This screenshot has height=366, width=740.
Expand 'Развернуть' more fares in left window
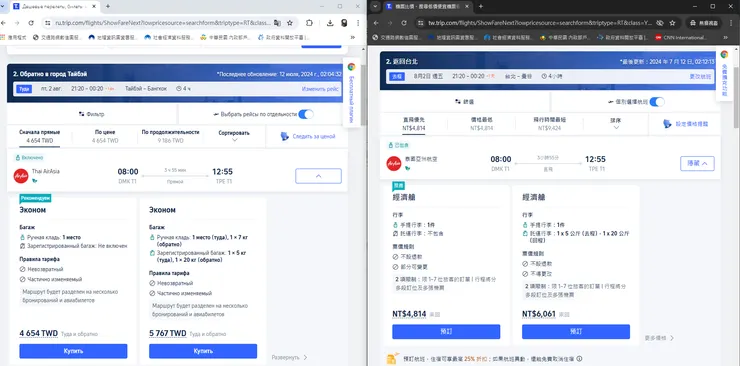289,358
